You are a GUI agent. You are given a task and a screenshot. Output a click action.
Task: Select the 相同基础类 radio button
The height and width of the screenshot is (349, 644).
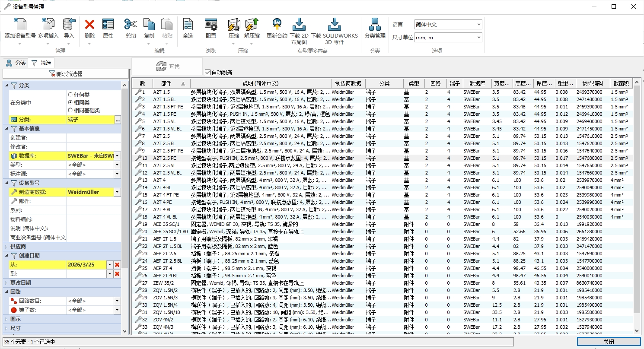tap(70, 110)
